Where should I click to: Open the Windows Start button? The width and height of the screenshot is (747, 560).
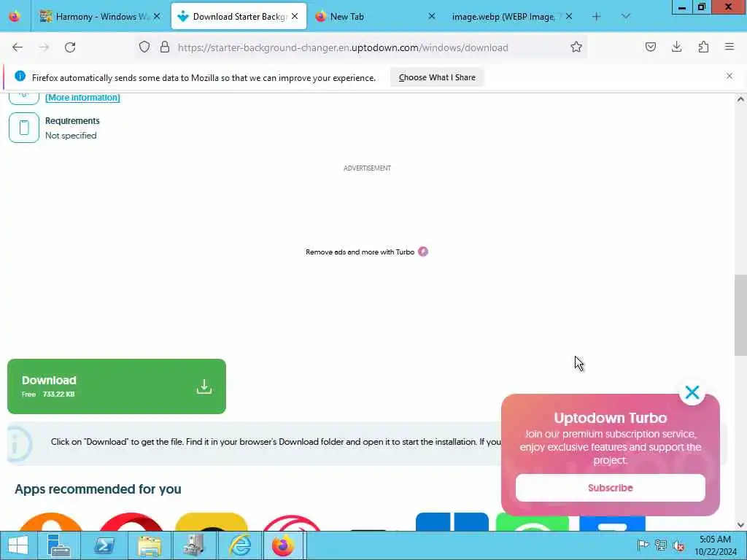(18, 545)
